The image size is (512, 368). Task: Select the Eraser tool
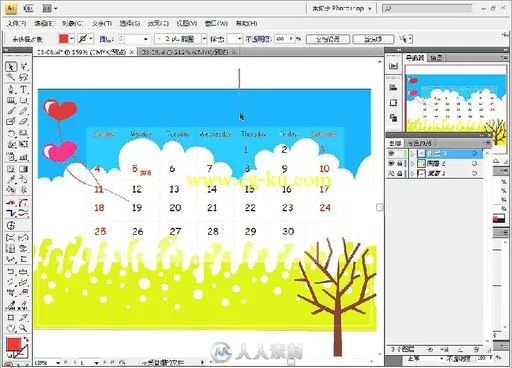24,122
